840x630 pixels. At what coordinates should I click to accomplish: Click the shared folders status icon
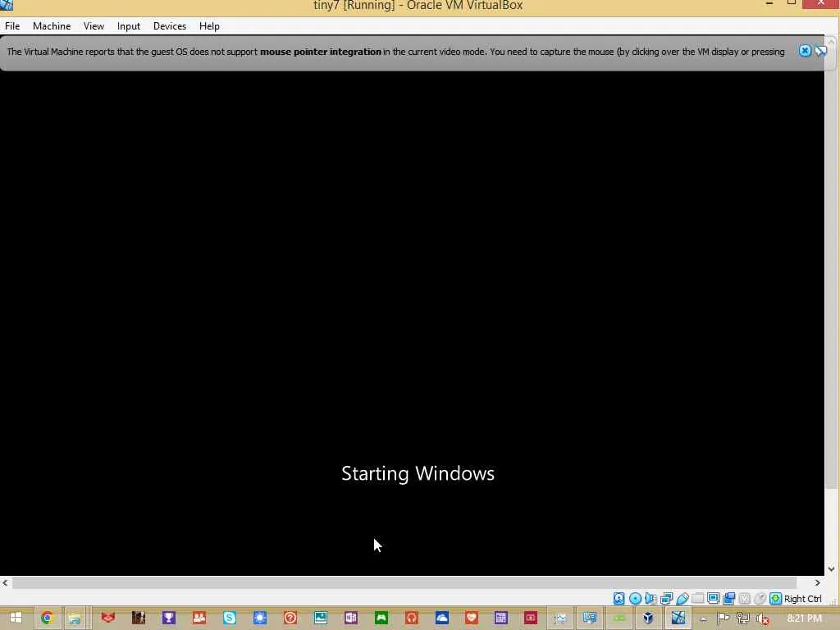[x=697, y=598]
